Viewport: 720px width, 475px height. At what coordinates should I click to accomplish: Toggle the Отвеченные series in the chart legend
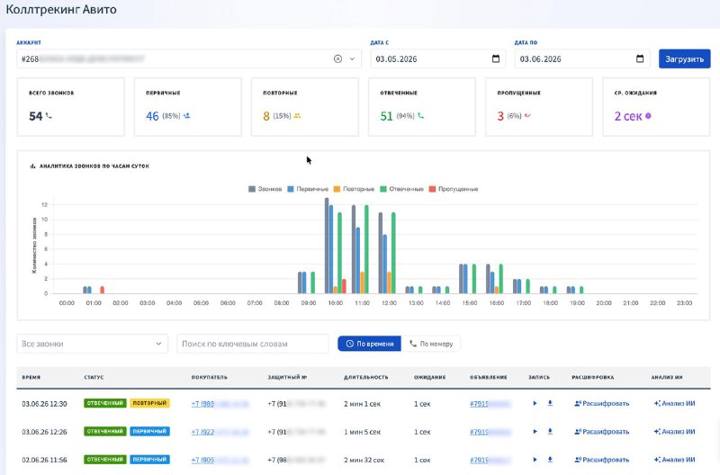point(402,189)
